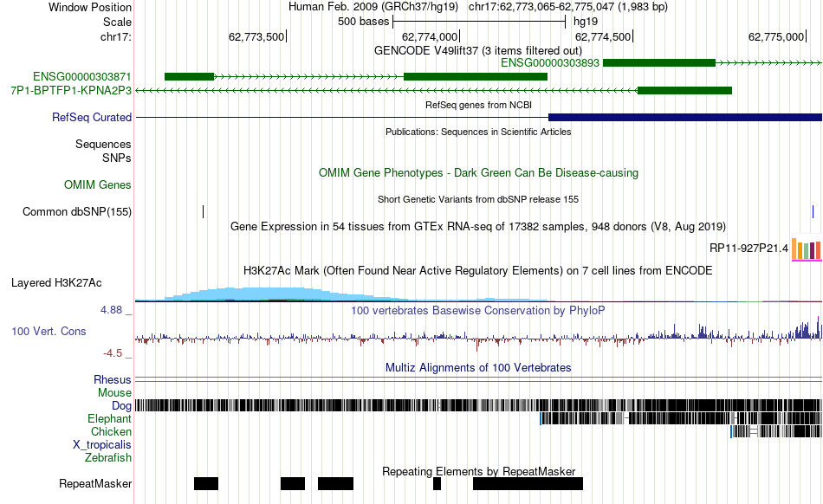Click the window position chr17 coordinates text
The image size is (823, 504).
(568, 7)
